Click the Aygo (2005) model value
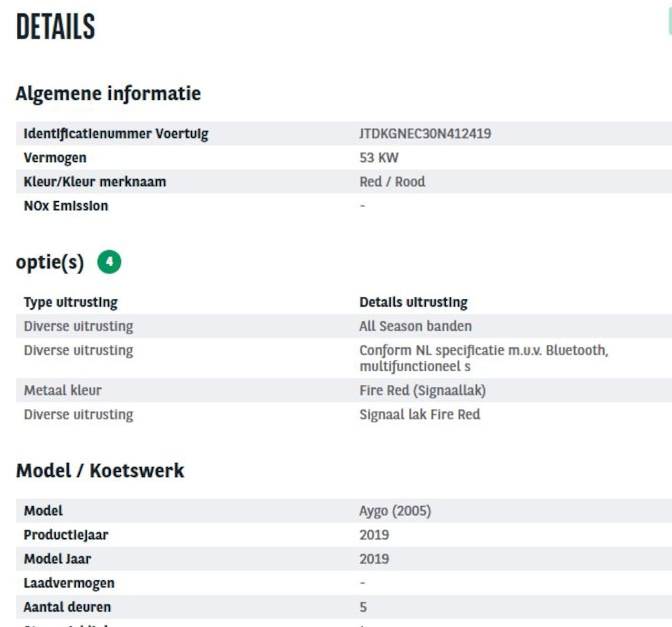 (395, 510)
